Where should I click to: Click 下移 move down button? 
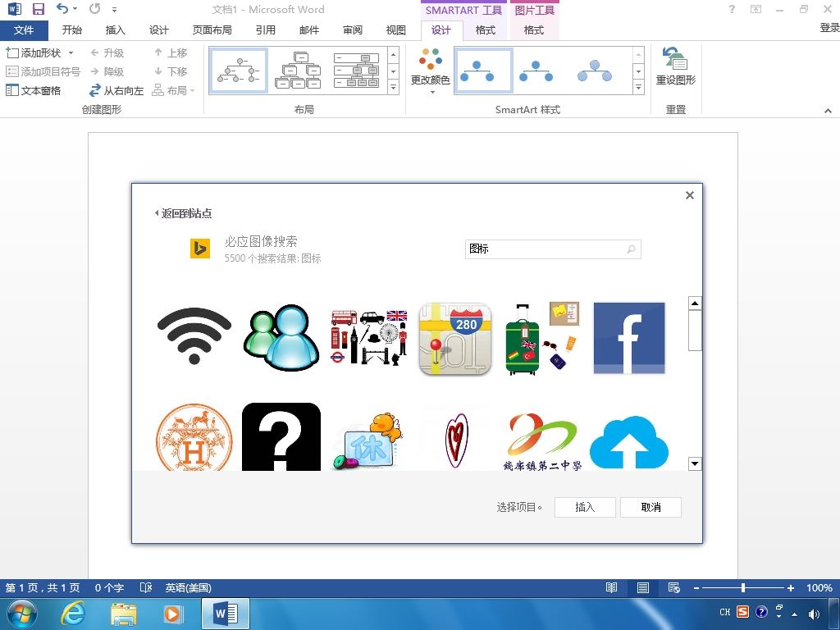pos(171,71)
